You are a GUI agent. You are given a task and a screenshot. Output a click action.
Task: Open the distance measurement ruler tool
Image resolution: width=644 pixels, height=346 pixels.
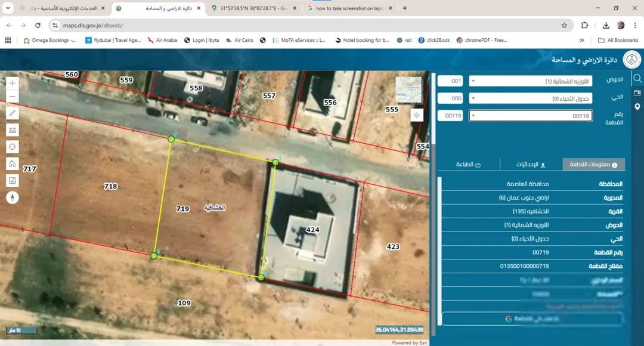pyautogui.click(x=13, y=130)
